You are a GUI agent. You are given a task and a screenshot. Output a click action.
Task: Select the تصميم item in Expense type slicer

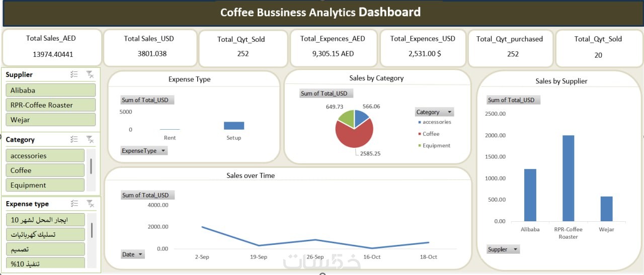pyautogui.click(x=45, y=249)
